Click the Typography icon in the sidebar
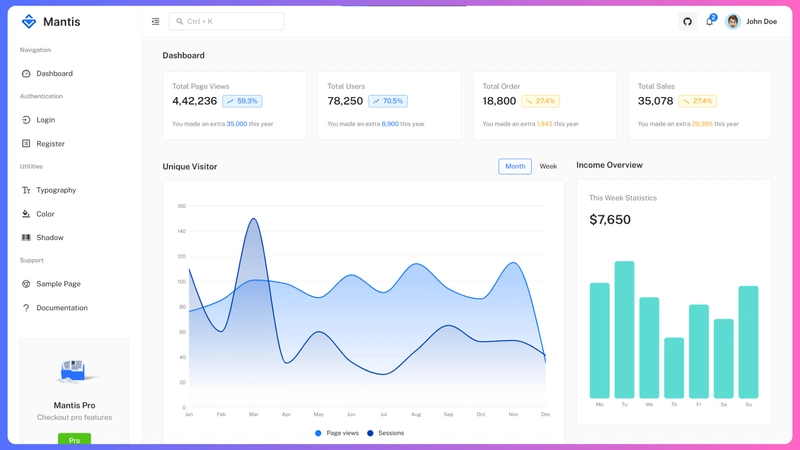Viewport: 800px width, 450px height. point(26,190)
